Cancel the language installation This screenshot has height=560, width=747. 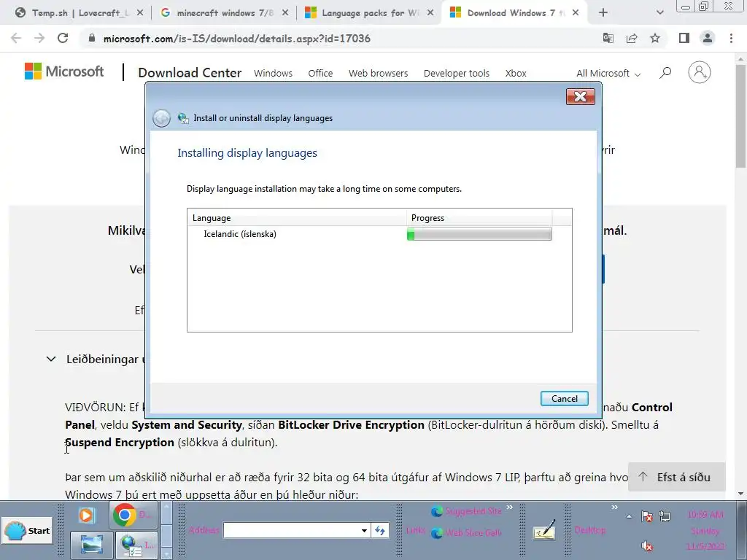coord(564,399)
